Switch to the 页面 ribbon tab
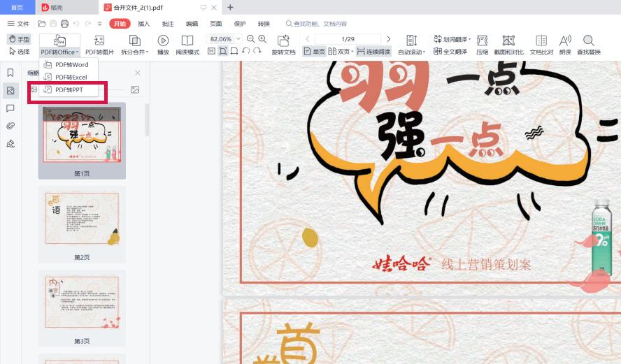621x364 pixels. [x=216, y=24]
